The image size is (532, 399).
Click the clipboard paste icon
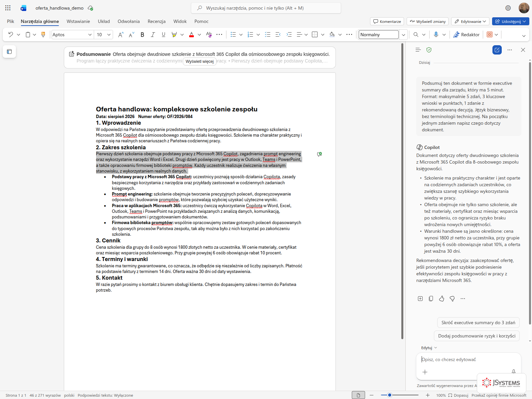[28, 35]
